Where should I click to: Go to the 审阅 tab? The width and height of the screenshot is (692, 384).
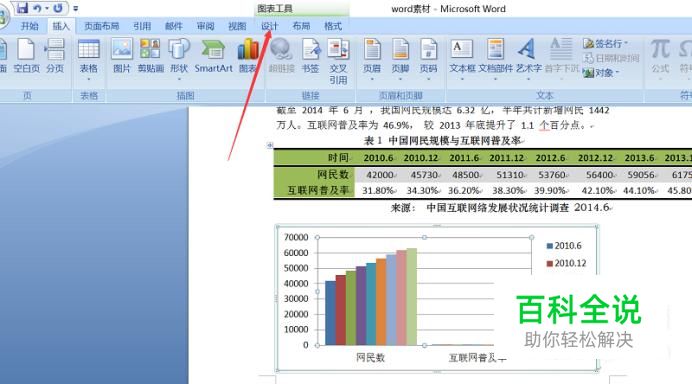click(205, 26)
